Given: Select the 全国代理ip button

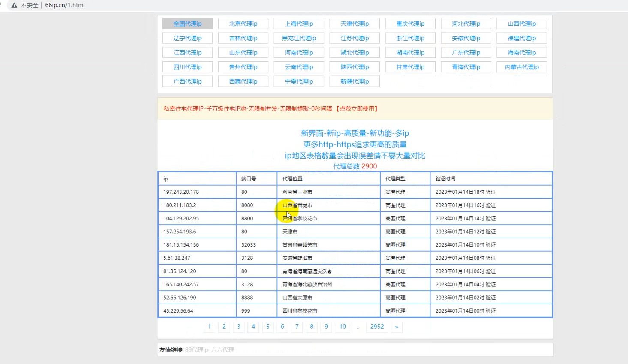Looking at the screenshot, I should point(187,24).
